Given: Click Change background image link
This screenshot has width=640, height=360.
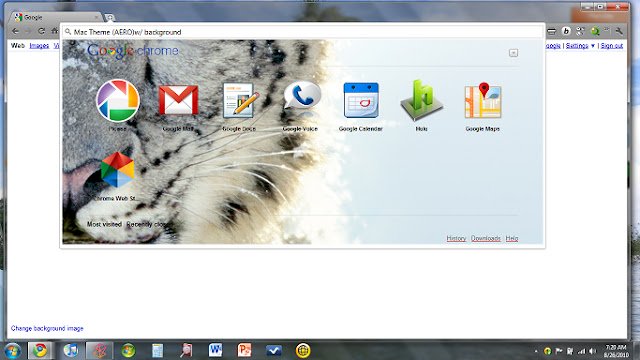Looking at the screenshot, I should pyautogui.click(x=47, y=328).
